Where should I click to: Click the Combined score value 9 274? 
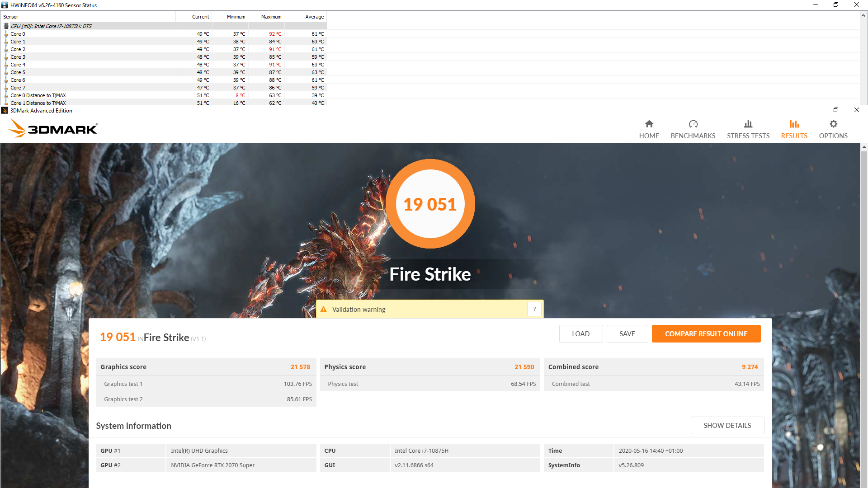click(750, 367)
